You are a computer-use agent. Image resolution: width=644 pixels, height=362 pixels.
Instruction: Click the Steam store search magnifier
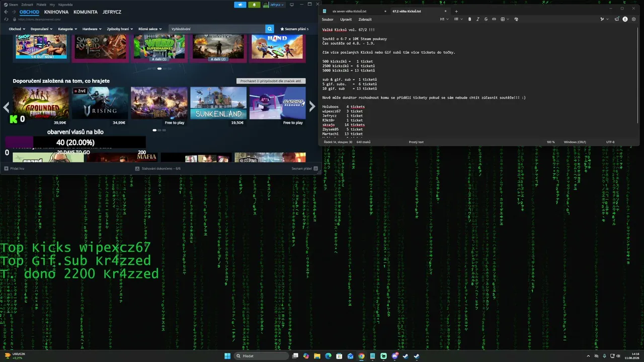coord(270,29)
